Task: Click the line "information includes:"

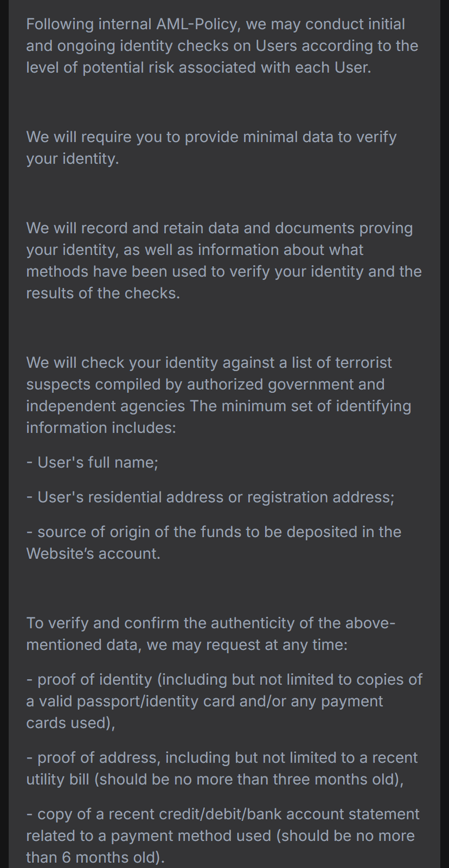Action: [x=101, y=427]
